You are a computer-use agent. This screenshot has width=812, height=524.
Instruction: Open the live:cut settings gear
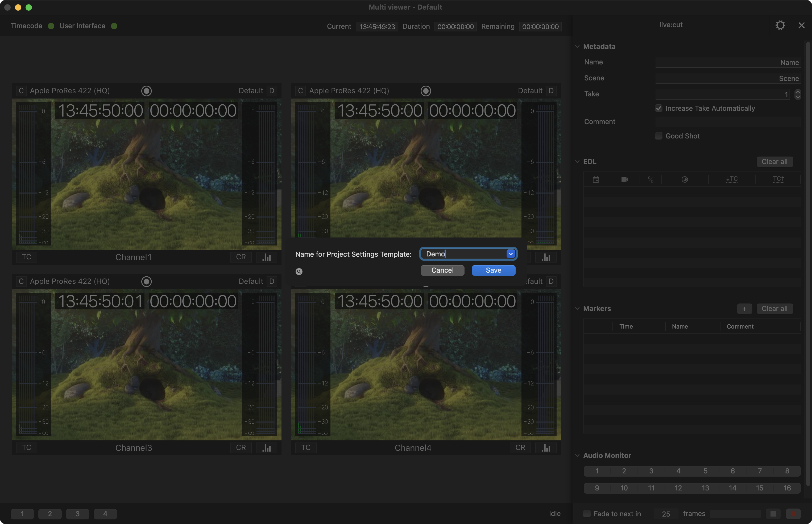[780, 25]
